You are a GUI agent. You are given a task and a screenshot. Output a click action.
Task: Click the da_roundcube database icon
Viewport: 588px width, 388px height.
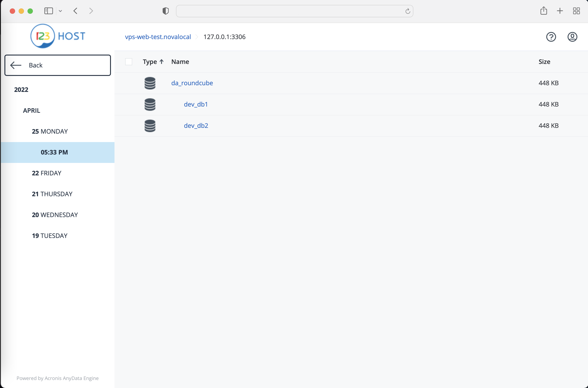(x=150, y=83)
